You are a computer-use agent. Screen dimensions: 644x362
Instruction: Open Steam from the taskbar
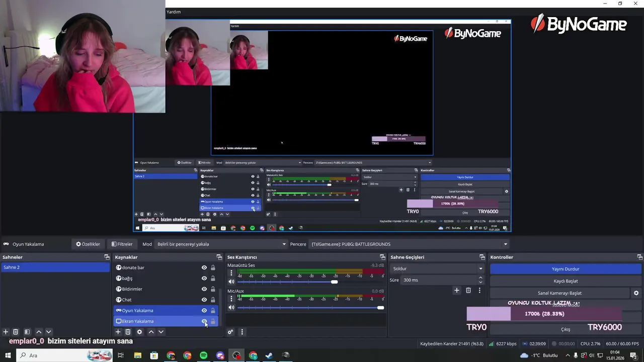(269, 355)
